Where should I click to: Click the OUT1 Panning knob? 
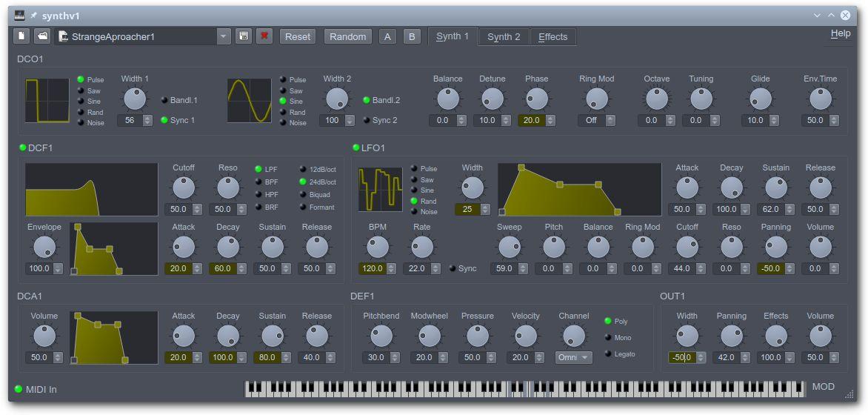732,336
